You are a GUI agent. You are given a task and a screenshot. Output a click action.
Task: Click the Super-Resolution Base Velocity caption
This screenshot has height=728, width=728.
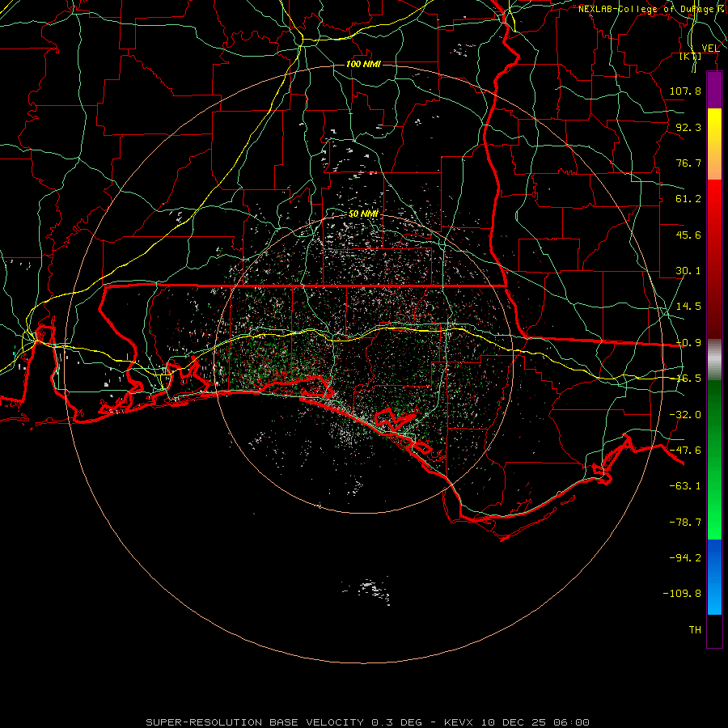click(x=368, y=722)
